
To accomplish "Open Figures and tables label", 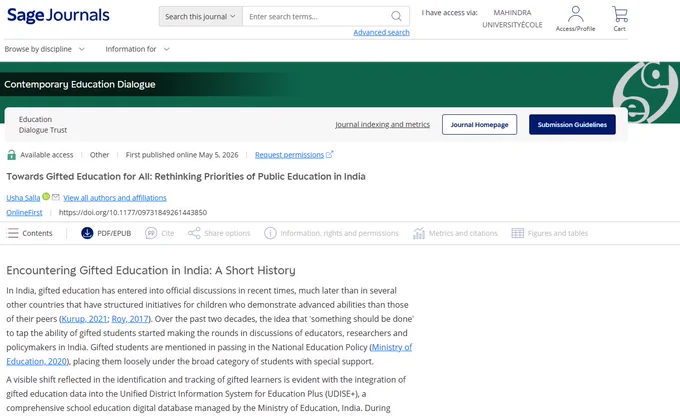I will [558, 233].
